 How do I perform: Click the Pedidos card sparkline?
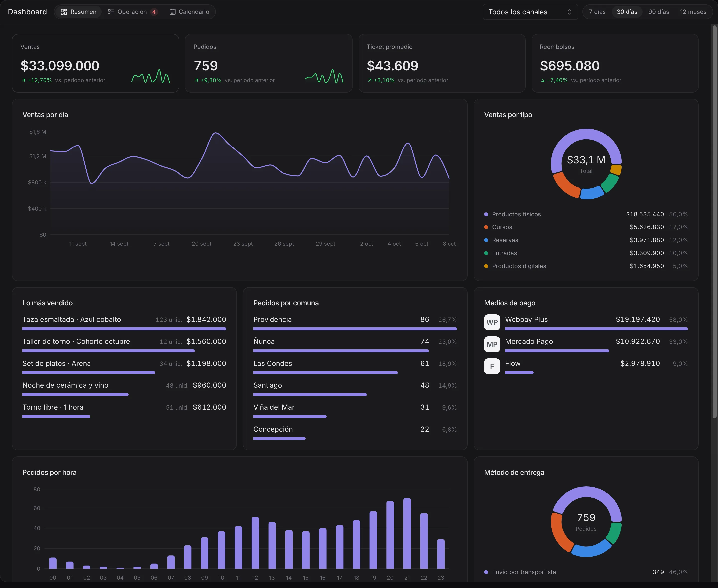324,76
